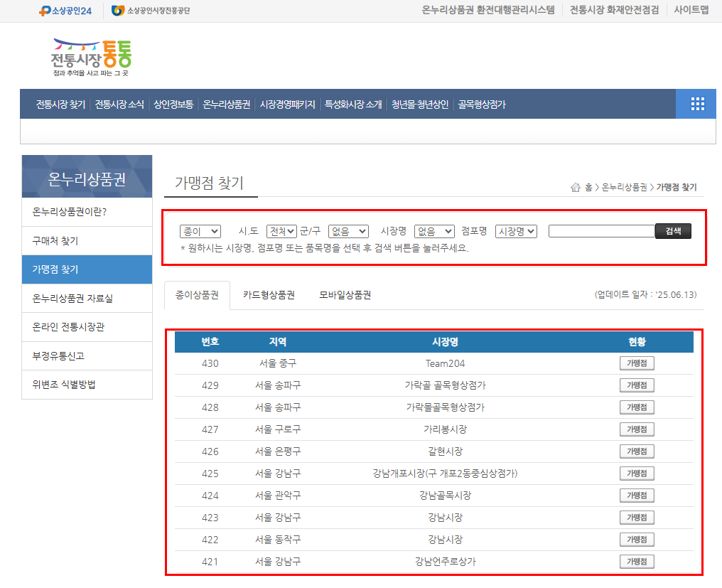This screenshot has width=722, height=588.
Task: Expand the 시장명 market name dropdown
Action: coord(433,231)
